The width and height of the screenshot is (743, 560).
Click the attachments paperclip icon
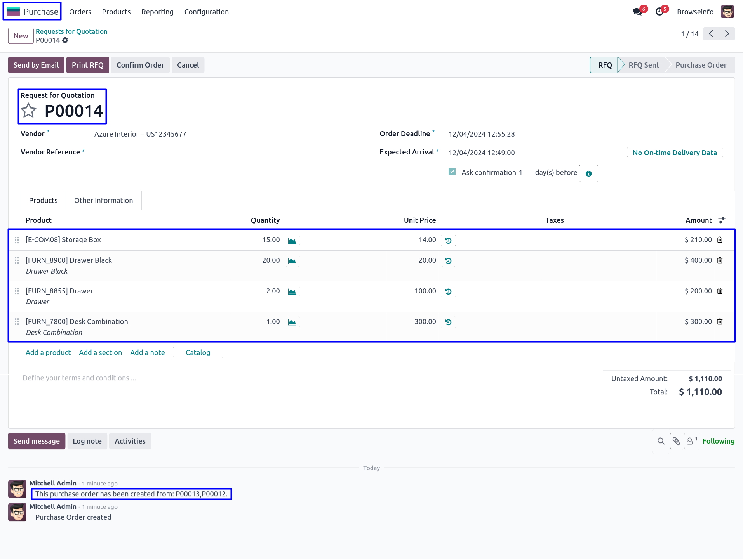(676, 441)
